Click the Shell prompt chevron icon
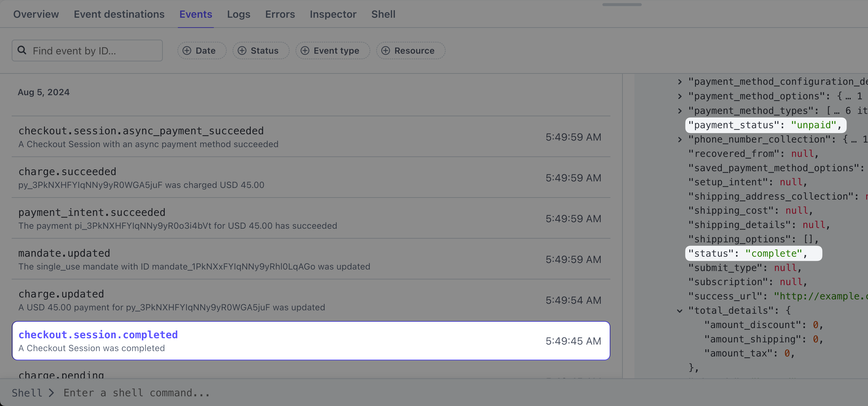The image size is (868, 406). click(x=51, y=393)
